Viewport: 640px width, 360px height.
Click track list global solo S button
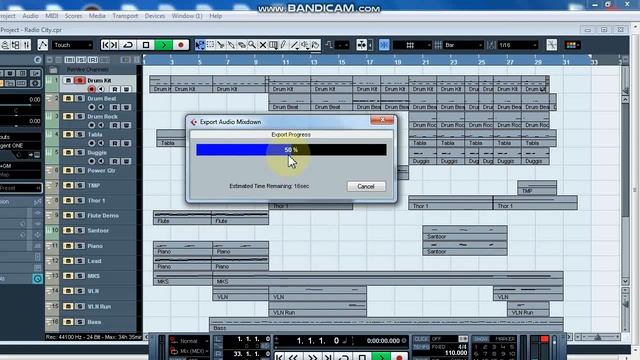coord(81,60)
